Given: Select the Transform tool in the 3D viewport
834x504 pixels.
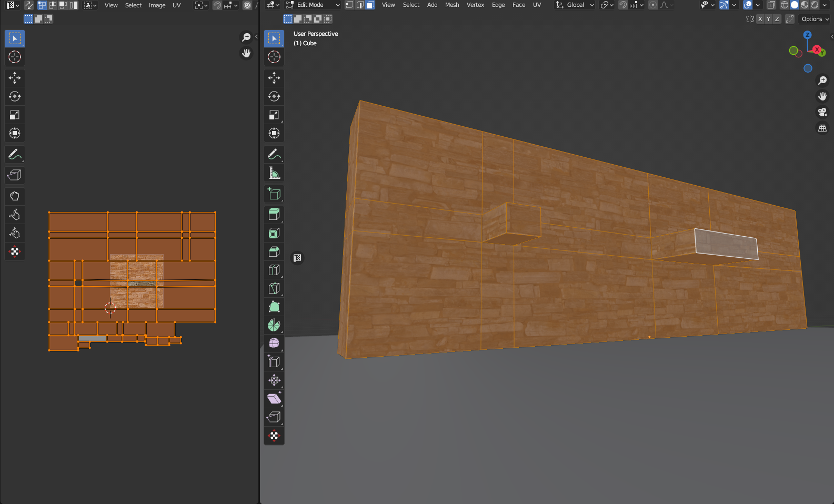Looking at the screenshot, I should click(x=274, y=133).
